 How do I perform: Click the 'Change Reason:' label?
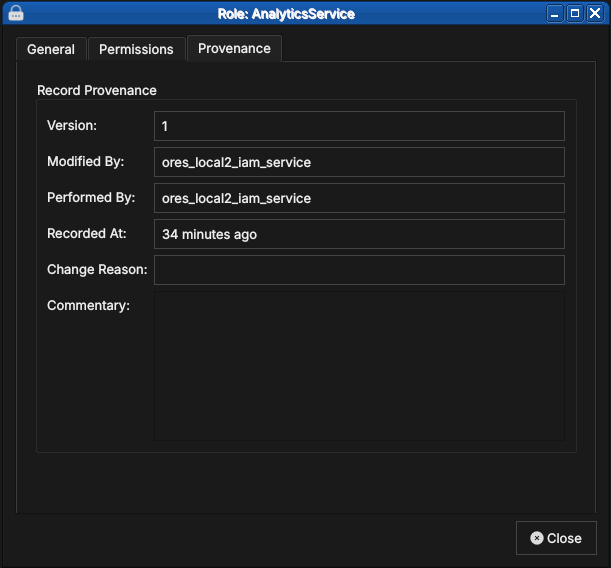97,270
